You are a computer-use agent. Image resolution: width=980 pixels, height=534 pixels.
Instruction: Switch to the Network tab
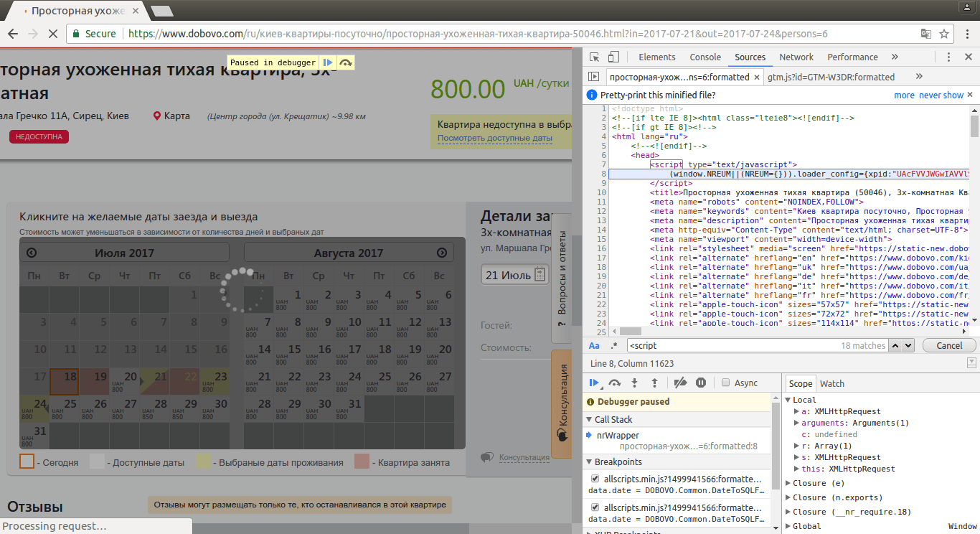[x=796, y=56]
